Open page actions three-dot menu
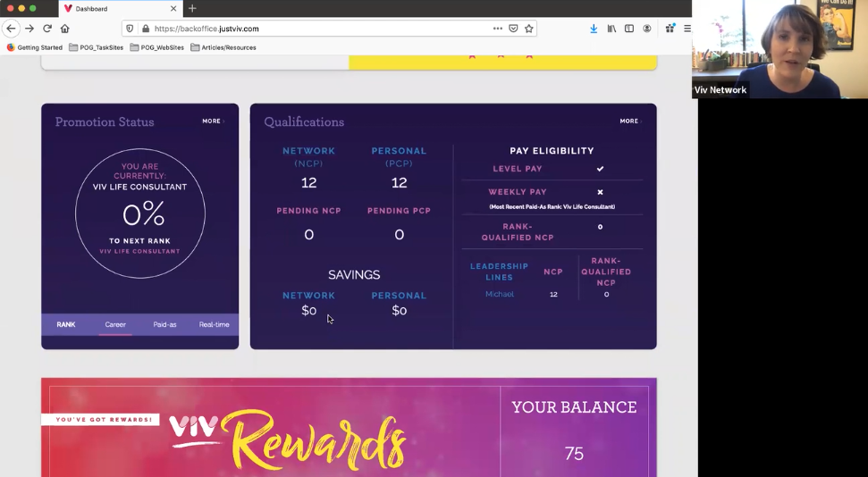This screenshot has width=868, height=477. click(x=498, y=29)
